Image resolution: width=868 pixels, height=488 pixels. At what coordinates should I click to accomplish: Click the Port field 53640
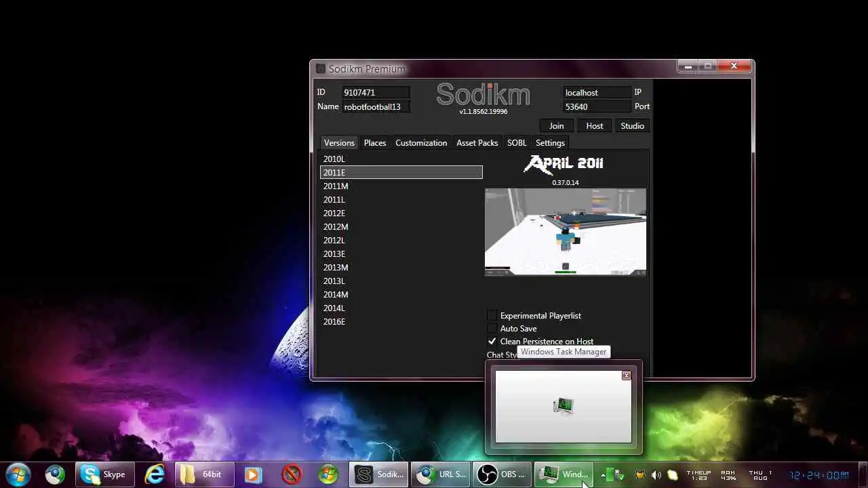coord(597,106)
